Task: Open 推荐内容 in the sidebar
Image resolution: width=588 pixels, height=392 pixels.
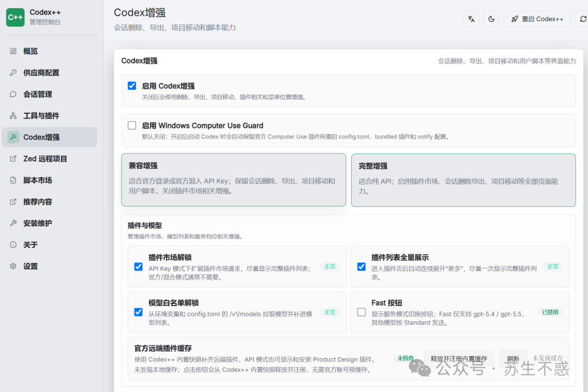Action: [x=50, y=201]
